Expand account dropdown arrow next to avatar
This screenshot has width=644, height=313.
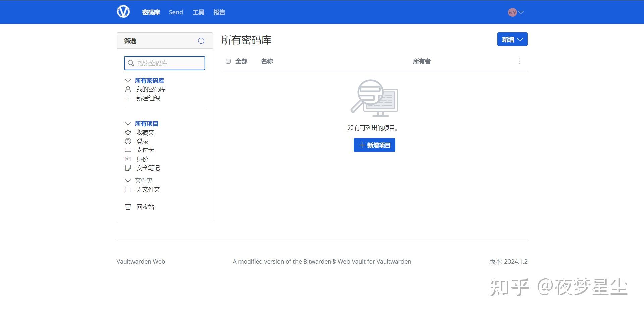[521, 12]
